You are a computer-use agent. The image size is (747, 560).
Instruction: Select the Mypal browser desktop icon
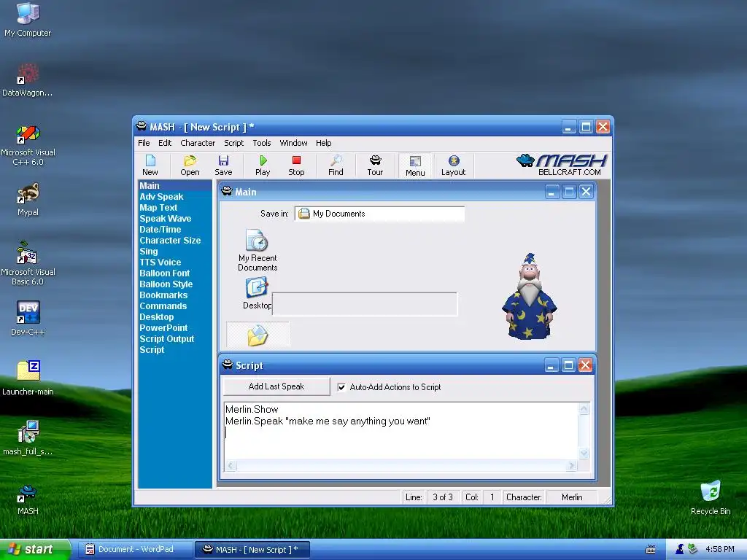click(28, 199)
